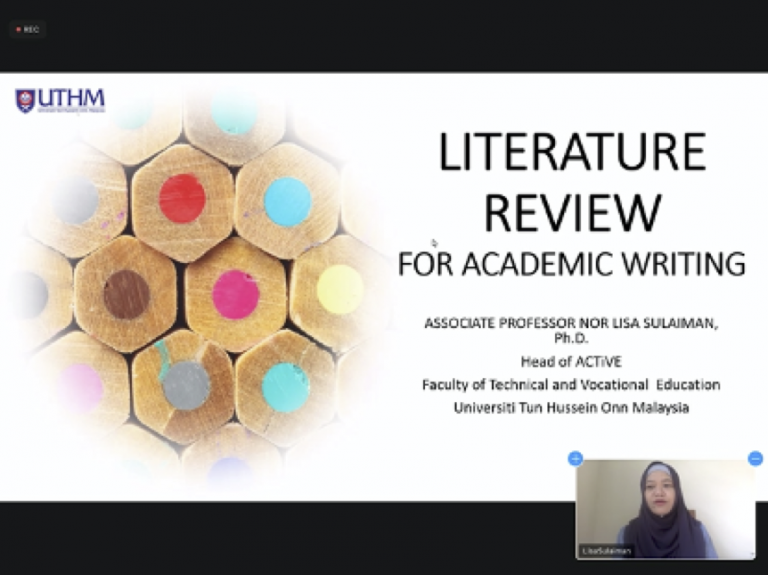Shrink speaker video with minus icon
This screenshot has height=575, width=768.
(756, 459)
